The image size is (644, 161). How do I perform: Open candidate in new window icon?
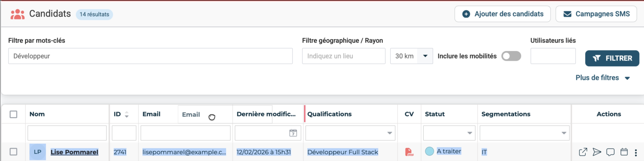click(x=583, y=152)
